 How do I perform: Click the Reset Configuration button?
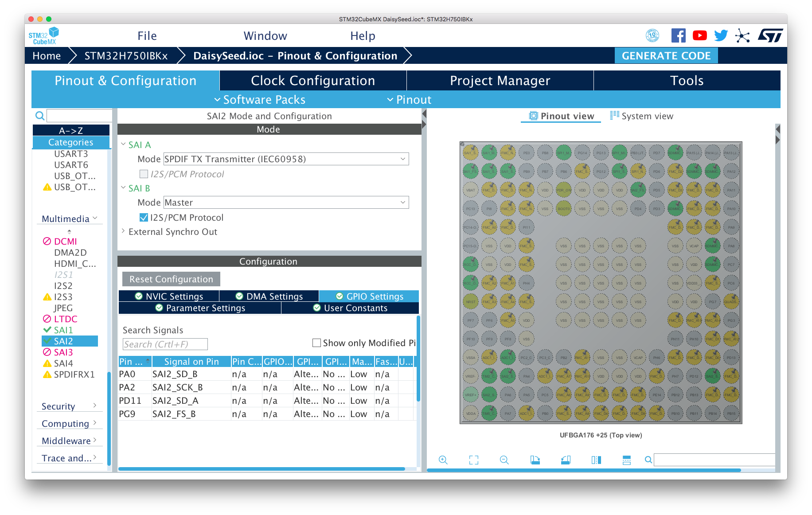[x=171, y=279]
